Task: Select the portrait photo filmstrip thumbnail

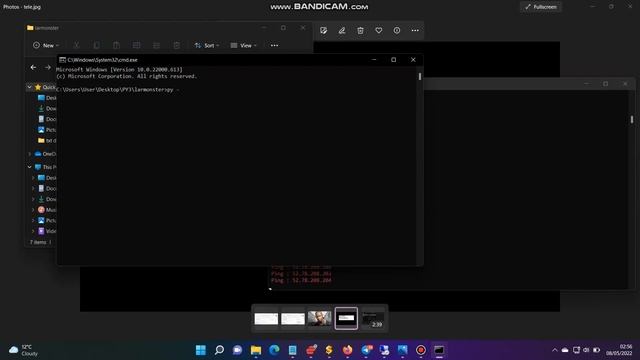Action: pos(319,318)
